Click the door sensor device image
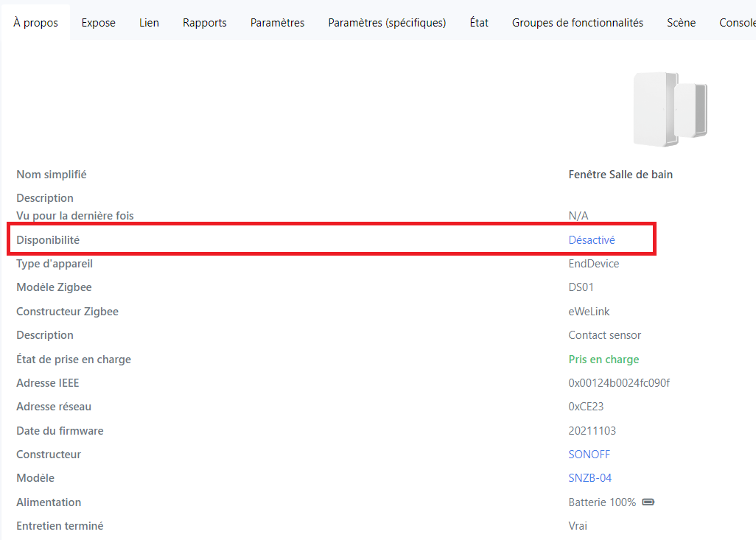This screenshot has width=756, height=540. tap(670, 109)
